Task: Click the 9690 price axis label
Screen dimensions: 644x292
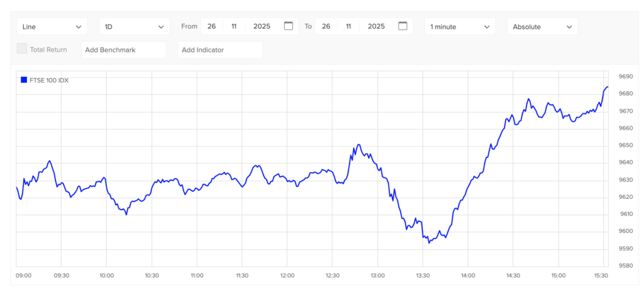Action: pos(625,77)
